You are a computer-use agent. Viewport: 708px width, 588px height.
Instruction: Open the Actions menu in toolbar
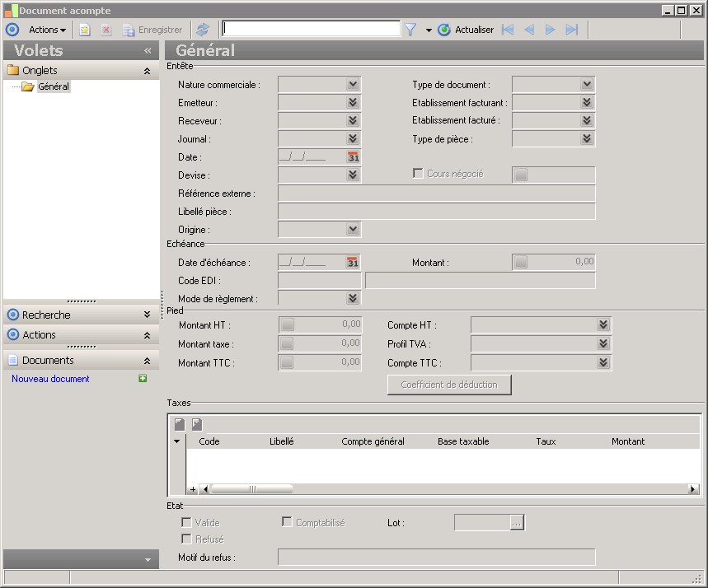47,30
